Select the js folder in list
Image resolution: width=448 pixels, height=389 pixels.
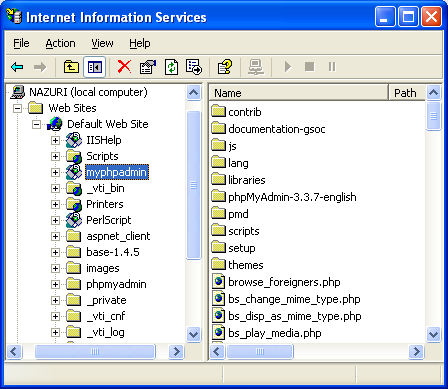224,146
